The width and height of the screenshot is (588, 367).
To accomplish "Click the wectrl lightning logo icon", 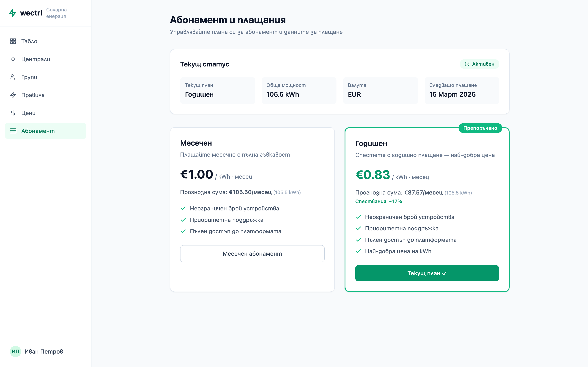I will tap(13, 13).
